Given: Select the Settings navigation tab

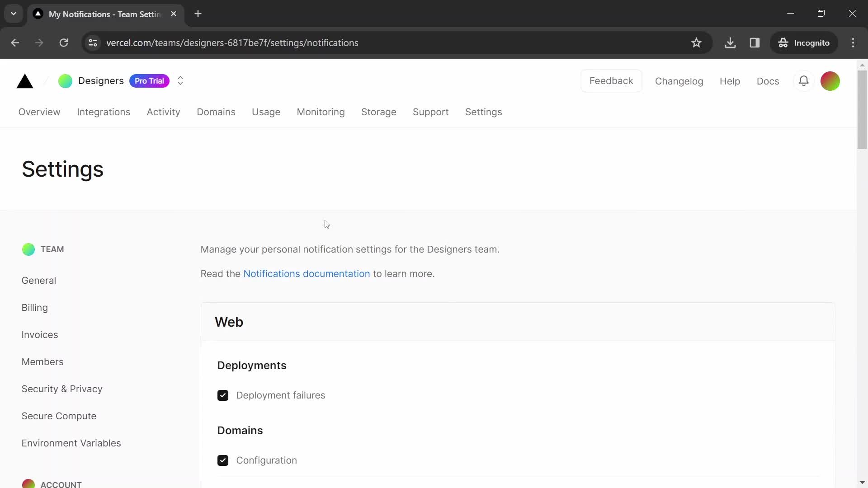Looking at the screenshot, I should 483,112.
